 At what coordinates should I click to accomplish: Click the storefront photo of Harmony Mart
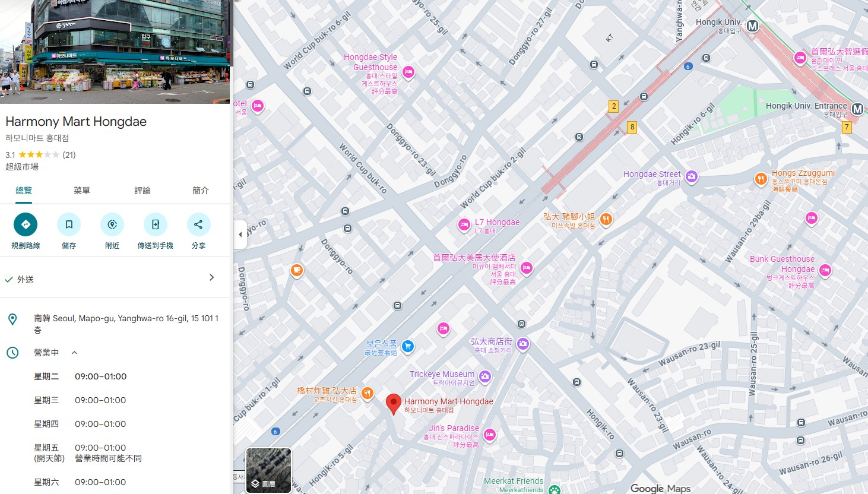pos(115,50)
